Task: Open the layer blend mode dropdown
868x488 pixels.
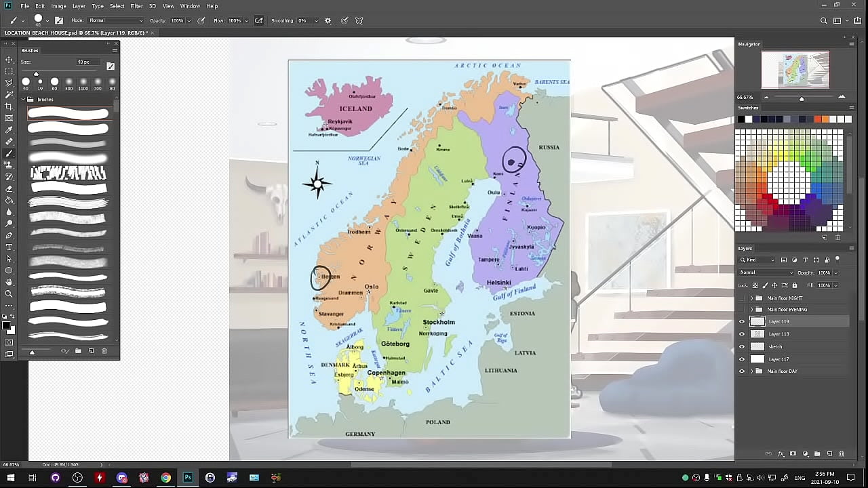Action: pos(766,272)
